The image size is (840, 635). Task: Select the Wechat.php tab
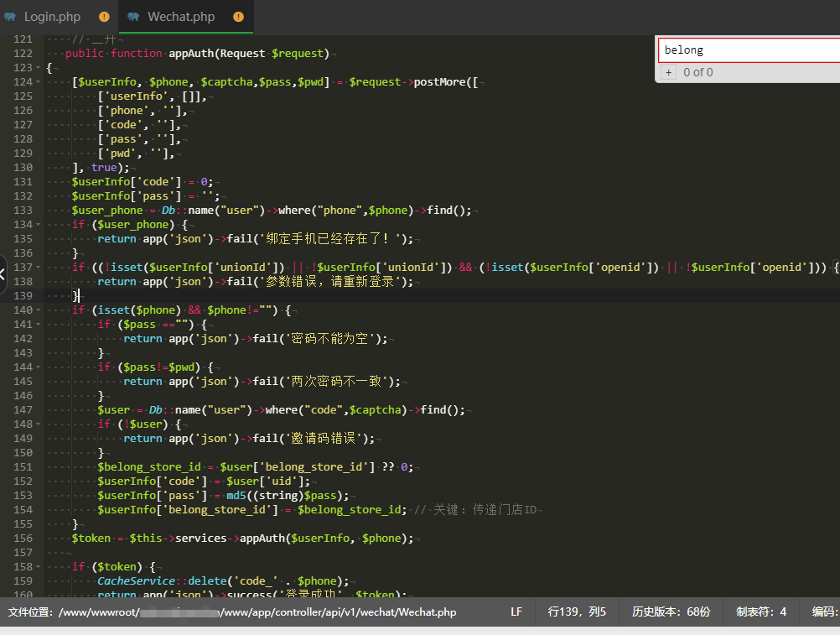tap(181, 17)
